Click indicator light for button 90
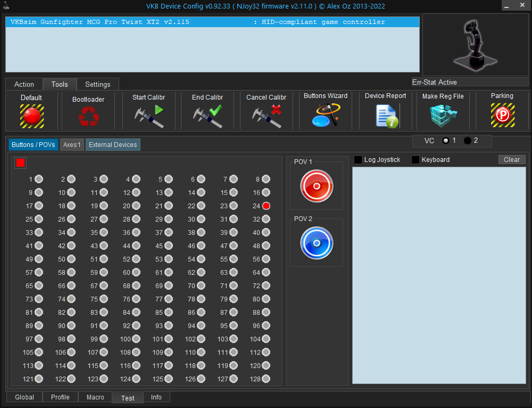Image resolution: width=532 pixels, height=408 pixels. tap(71, 326)
